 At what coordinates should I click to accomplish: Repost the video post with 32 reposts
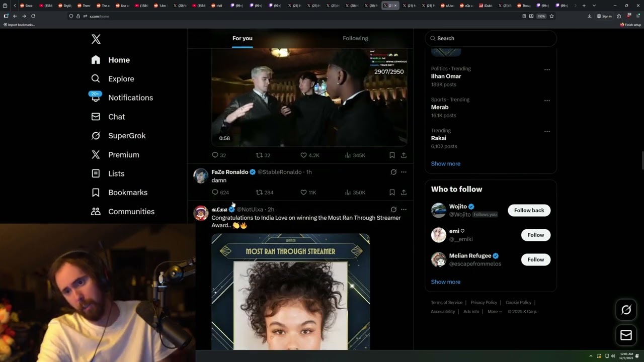pyautogui.click(x=263, y=155)
